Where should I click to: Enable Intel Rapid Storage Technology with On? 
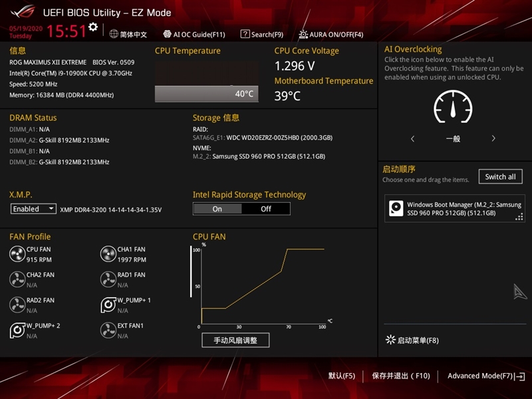tap(217, 208)
